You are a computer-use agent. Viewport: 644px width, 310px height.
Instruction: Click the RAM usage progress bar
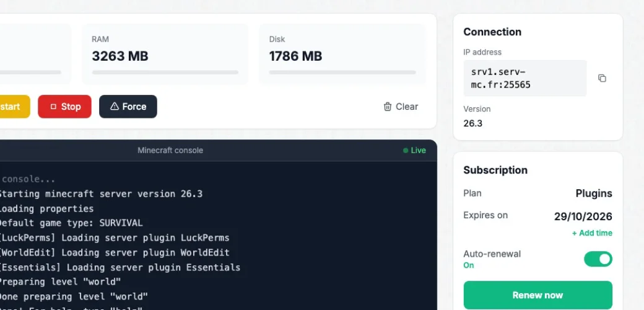click(x=165, y=73)
